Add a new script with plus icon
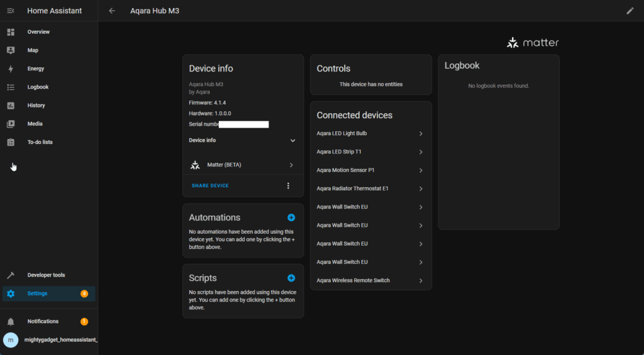 [x=291, y=278]
